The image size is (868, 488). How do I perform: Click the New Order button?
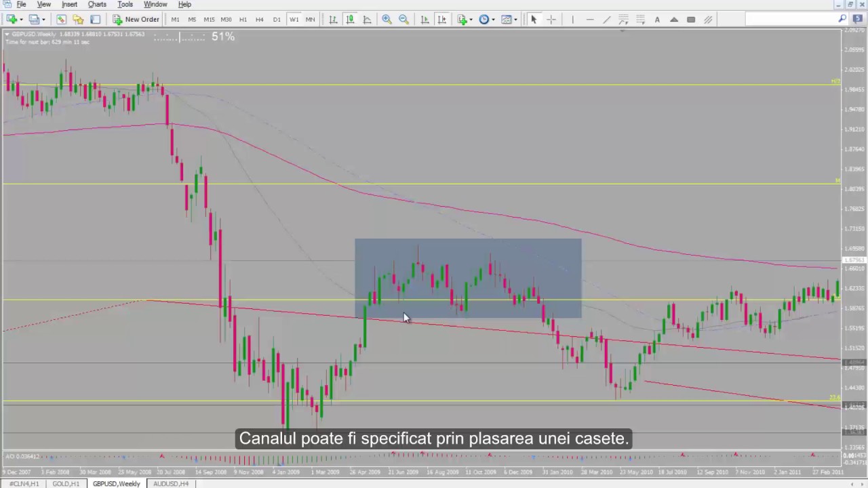[x=136, y=20]
